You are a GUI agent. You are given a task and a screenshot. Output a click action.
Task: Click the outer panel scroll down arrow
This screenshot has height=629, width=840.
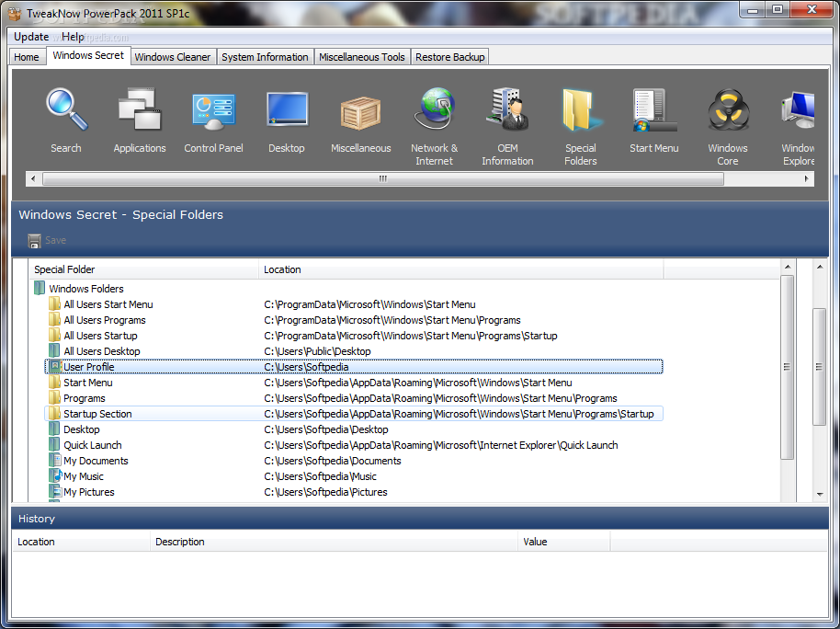pos(820,495)
